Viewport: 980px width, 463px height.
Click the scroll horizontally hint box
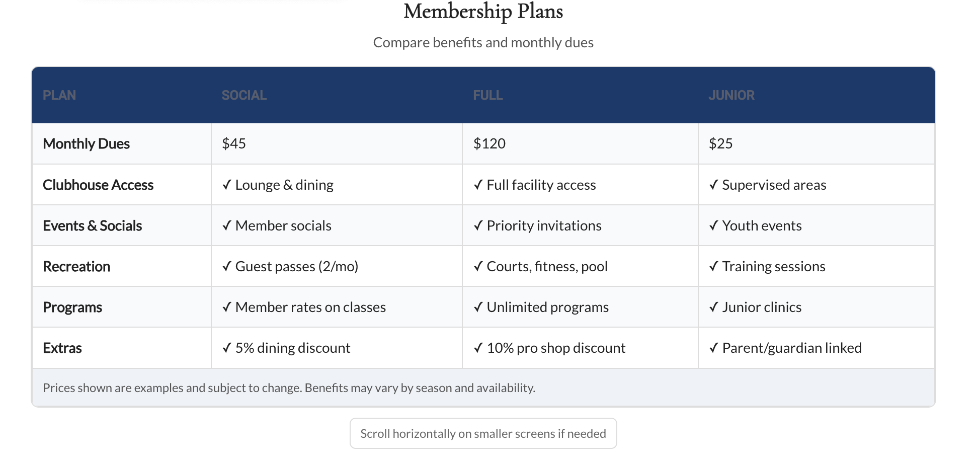(x=483, y=434)
